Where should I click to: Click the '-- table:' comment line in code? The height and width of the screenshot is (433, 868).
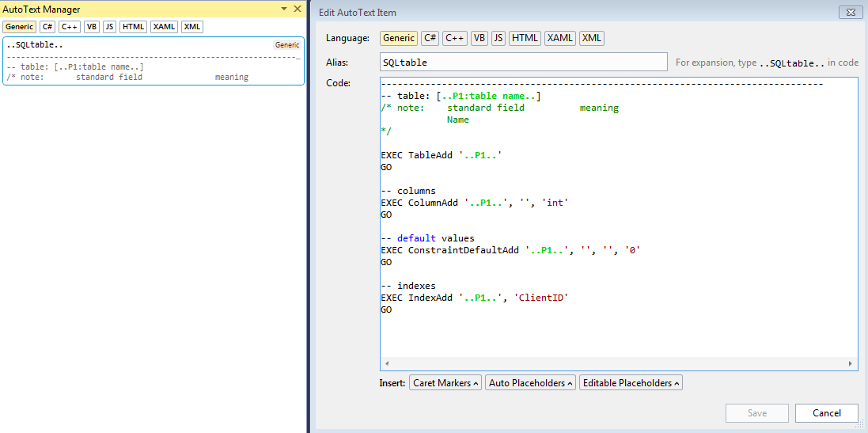[461, 97]
